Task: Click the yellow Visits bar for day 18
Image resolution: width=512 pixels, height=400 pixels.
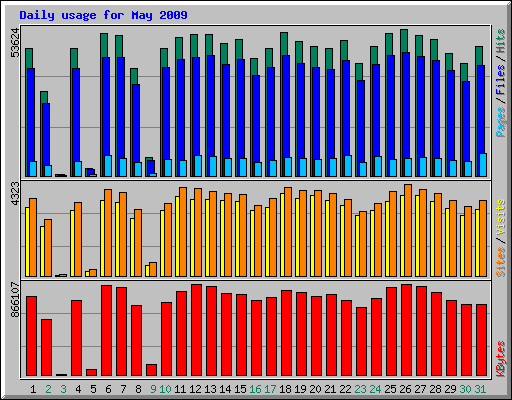Action: coord(282,235)
